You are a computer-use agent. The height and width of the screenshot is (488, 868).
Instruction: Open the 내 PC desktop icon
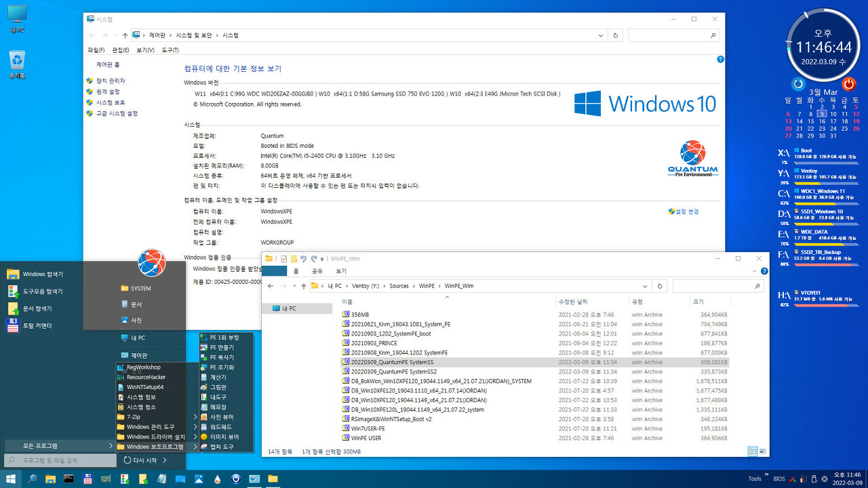click(x=17, y=20)
